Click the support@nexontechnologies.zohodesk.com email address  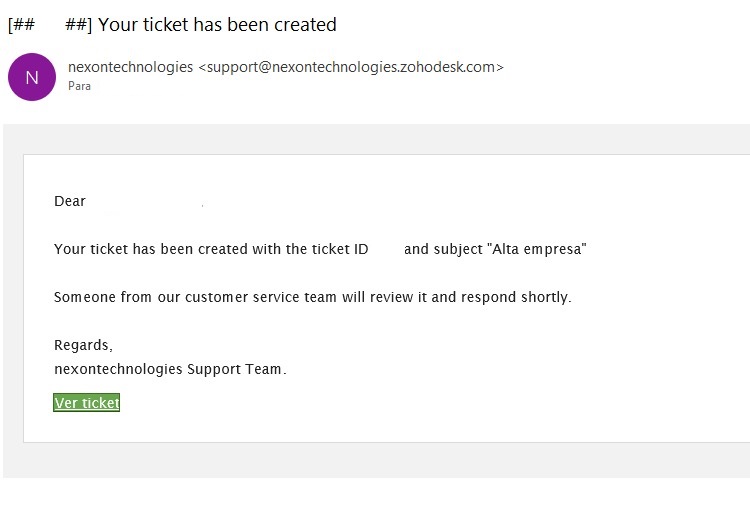click(351, 67)
